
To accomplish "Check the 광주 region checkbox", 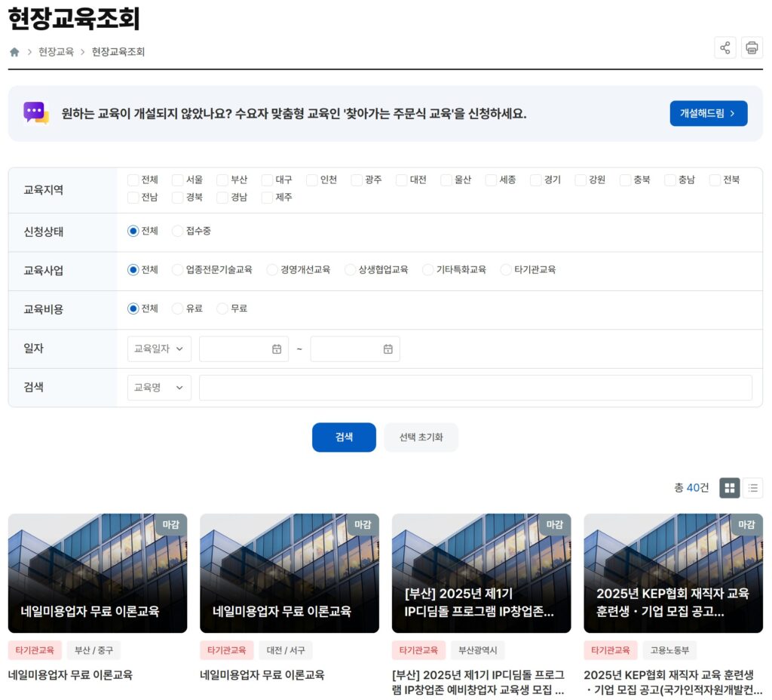I will pyautogui.click(x=357, y=180).
